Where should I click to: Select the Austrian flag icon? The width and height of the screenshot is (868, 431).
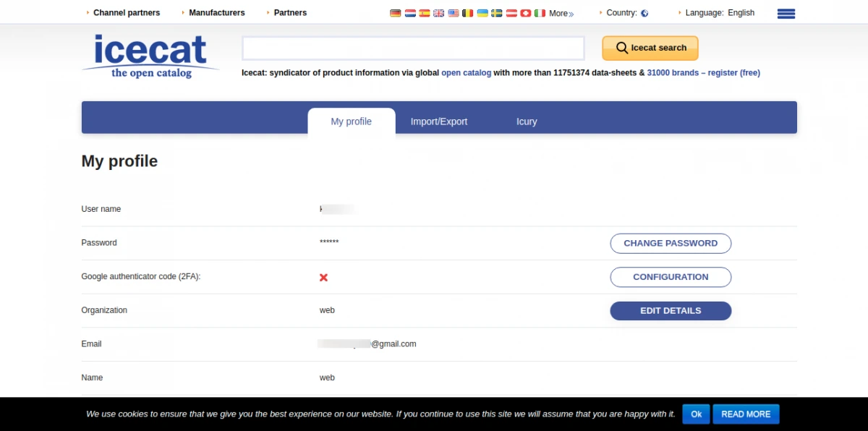point(511,13)
